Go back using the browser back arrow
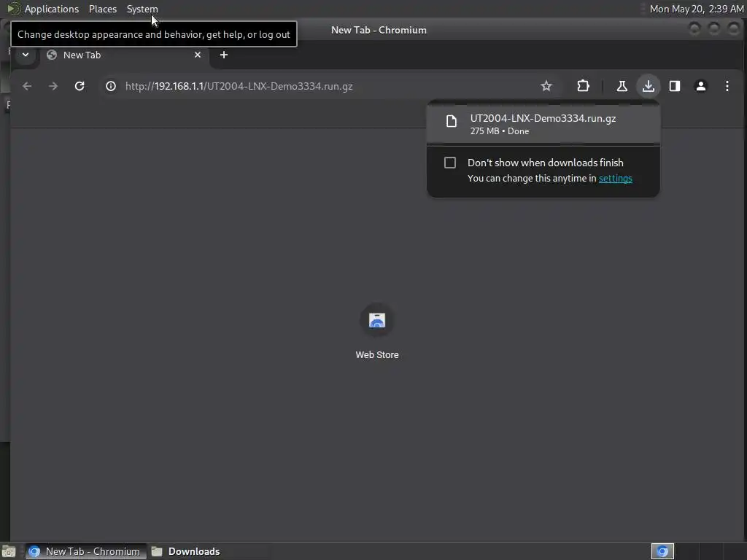Viewport: 747px width, 560px height. [27, 86]
